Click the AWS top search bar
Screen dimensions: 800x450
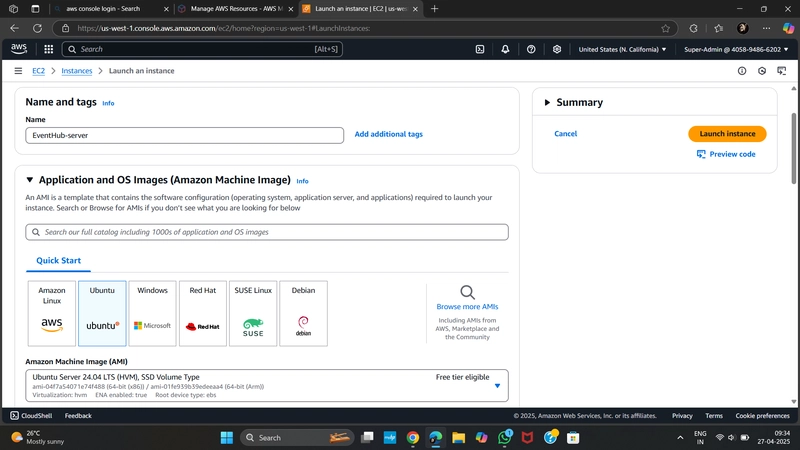[x=202, y=49]
